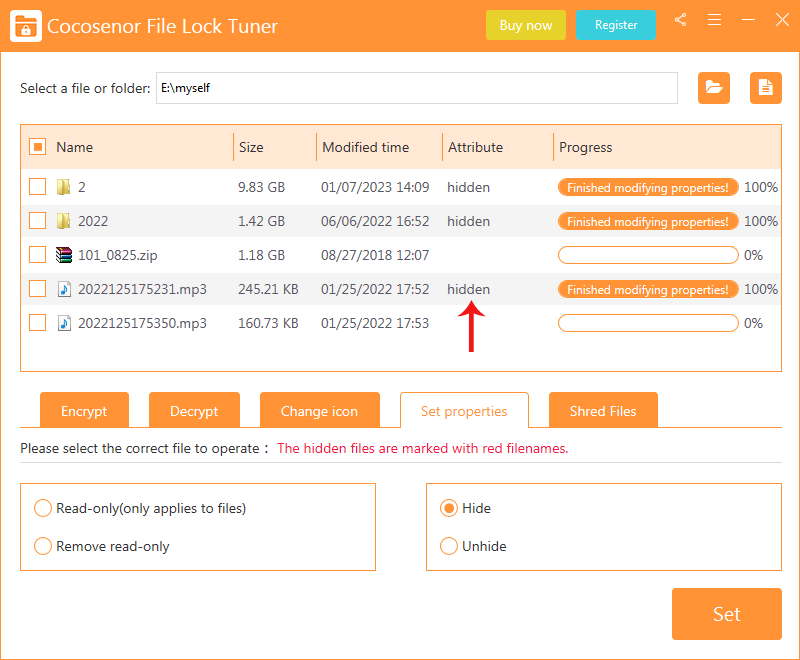
Task: Select the Unhide radio option
Action: point(449,546)
